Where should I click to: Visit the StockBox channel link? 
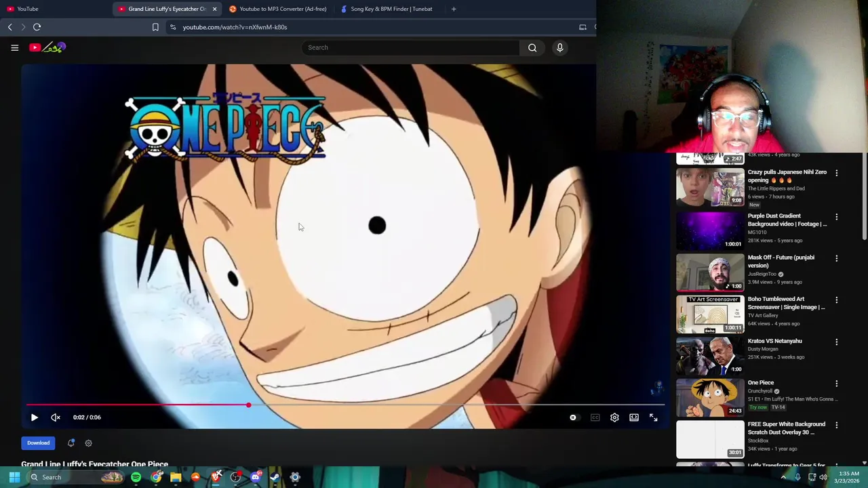click(x=758, y=441)
